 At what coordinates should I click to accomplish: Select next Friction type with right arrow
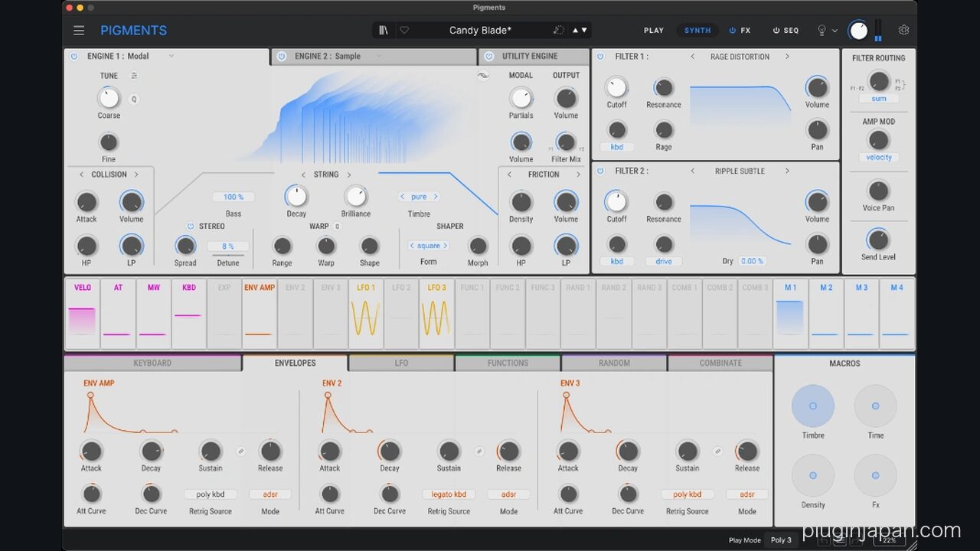[x=578, y=174]
